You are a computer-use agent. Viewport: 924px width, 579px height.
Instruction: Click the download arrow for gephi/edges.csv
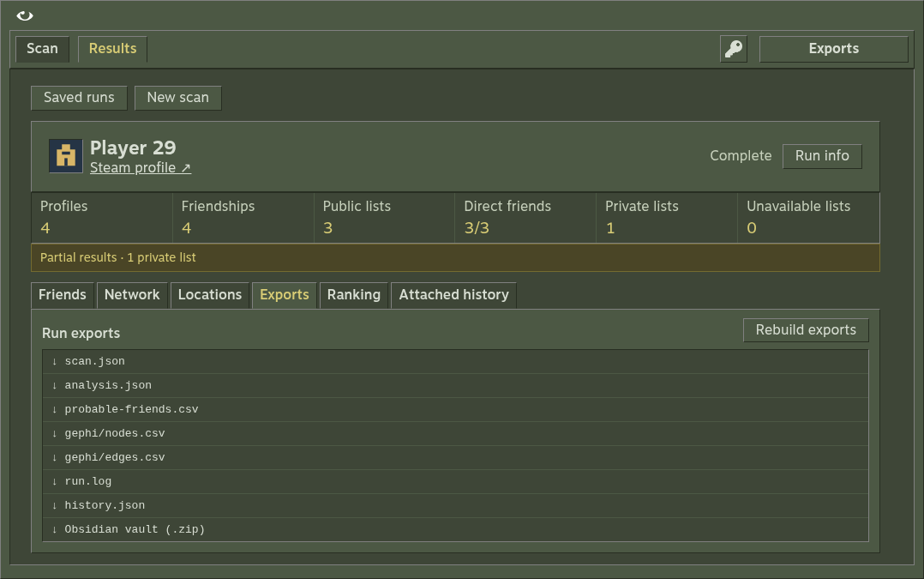54,457
